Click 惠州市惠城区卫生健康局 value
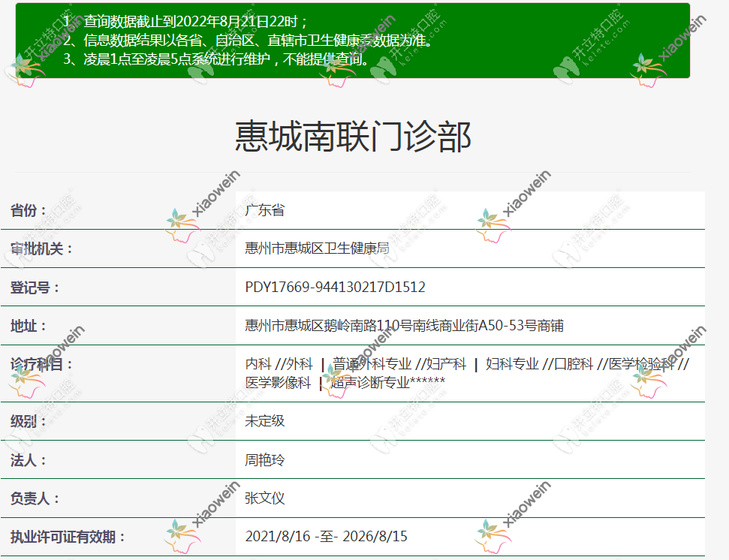This screenshot has height=560, width=729. click(x=317, y=248)
